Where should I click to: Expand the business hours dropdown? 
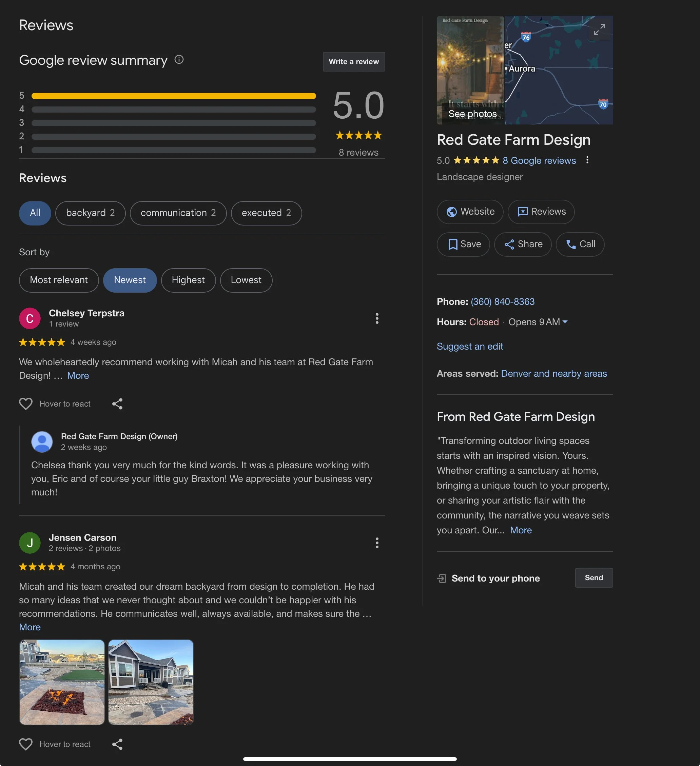coord(565,322)
